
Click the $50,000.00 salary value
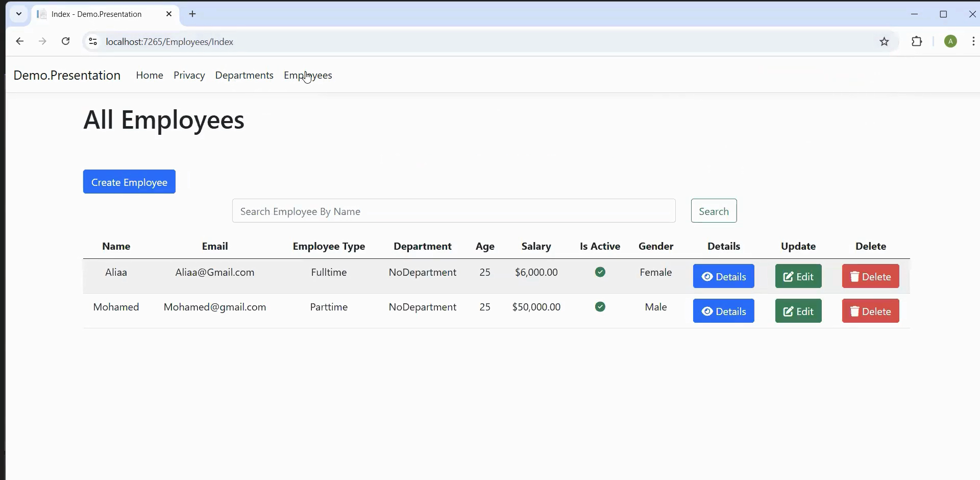tap(536, 307)
